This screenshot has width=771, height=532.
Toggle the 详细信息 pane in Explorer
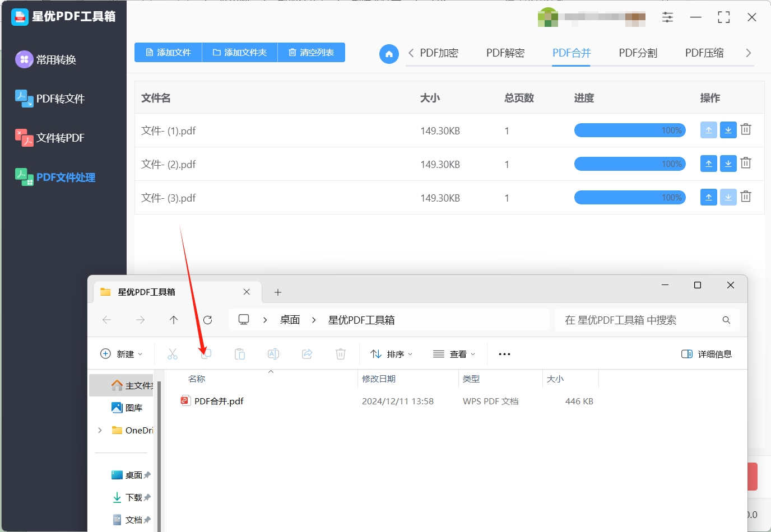[x=707, y=354]
